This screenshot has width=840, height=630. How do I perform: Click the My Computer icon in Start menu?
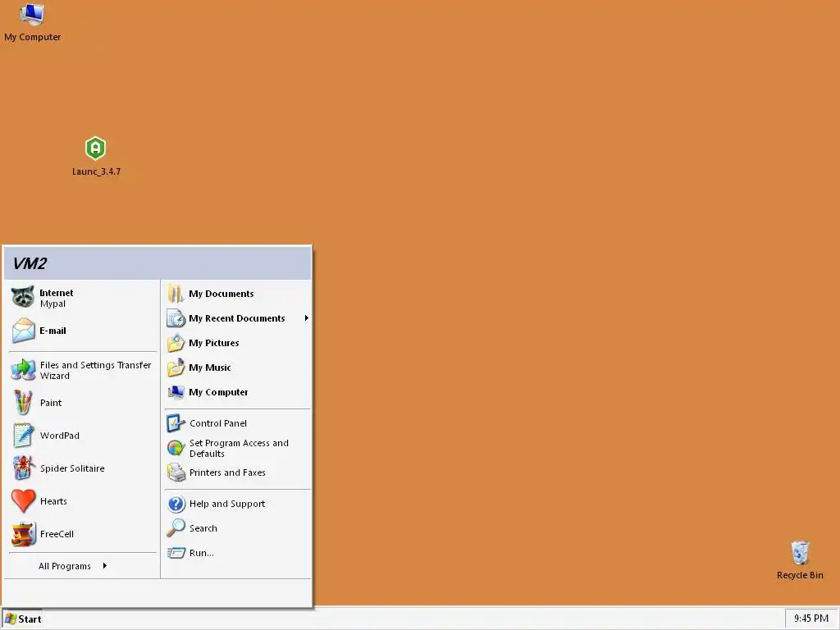176,392
